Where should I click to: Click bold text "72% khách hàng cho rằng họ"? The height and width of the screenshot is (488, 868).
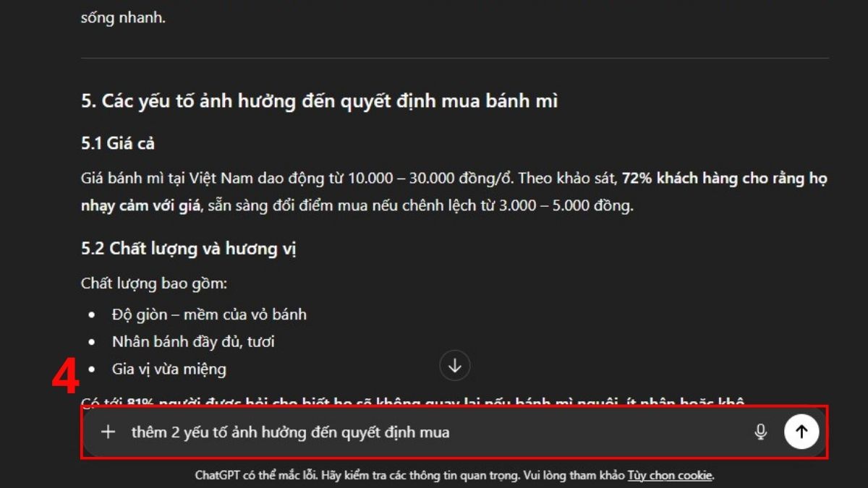pos(724,179)
